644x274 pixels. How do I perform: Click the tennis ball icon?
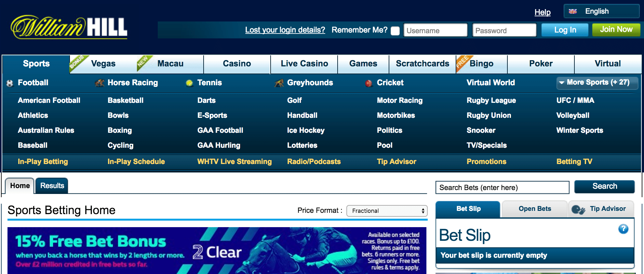[189, 83]
